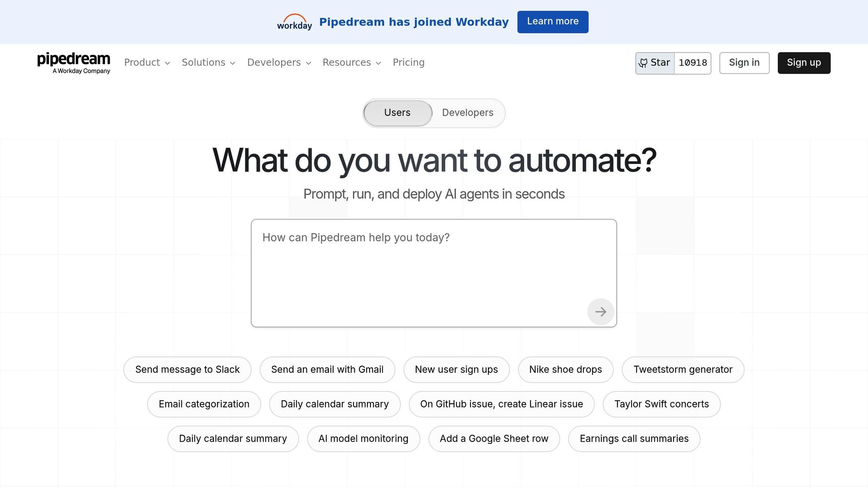Click the Sign up button
This screenshot has height=488, width=868.
pyautogui.click(x=804, y=63)
